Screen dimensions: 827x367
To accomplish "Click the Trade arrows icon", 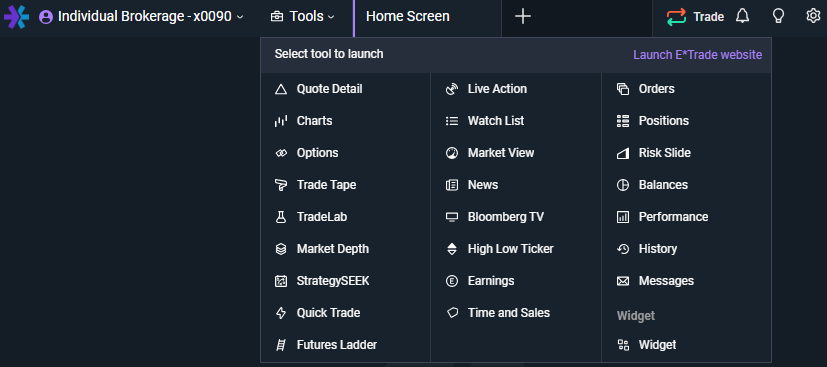I will pos(676,17).
